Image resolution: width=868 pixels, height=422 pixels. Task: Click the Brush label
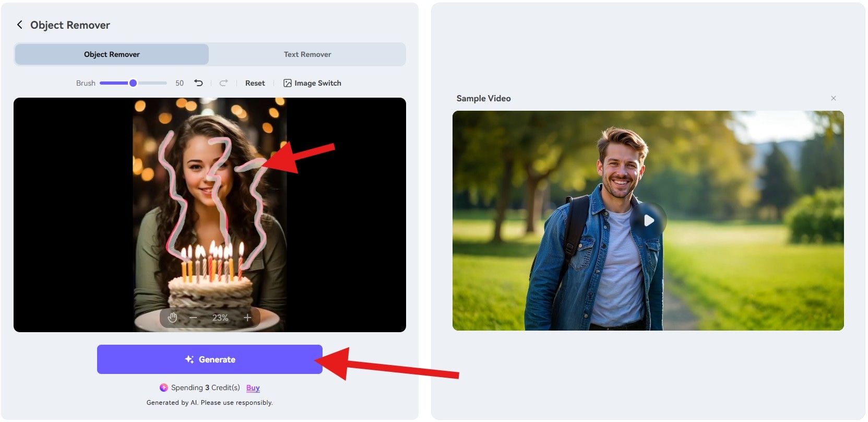coord(86,83)
